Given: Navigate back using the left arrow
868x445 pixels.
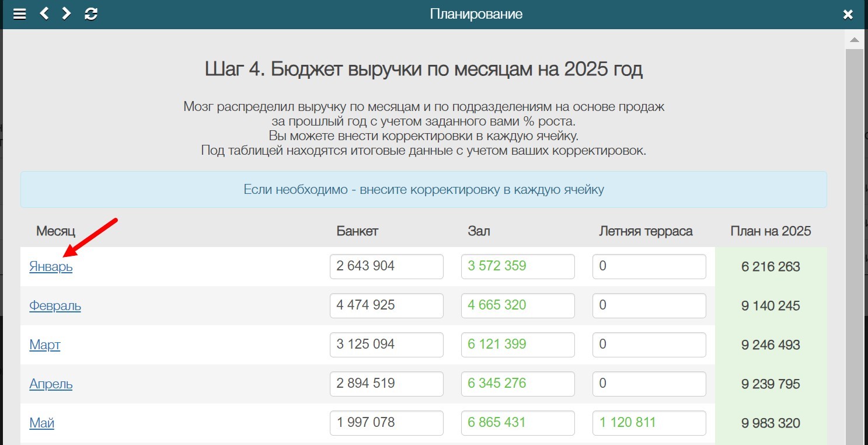Looking at the screenshot, I should click(43, 13).
